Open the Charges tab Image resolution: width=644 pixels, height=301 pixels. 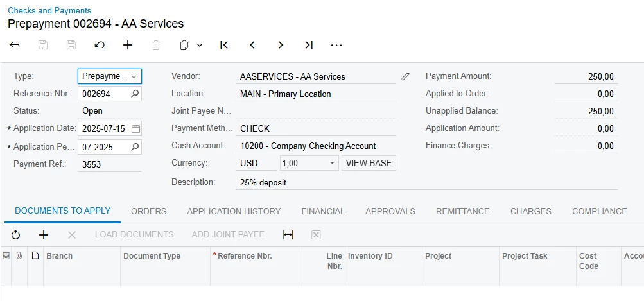tap(530, 212)
